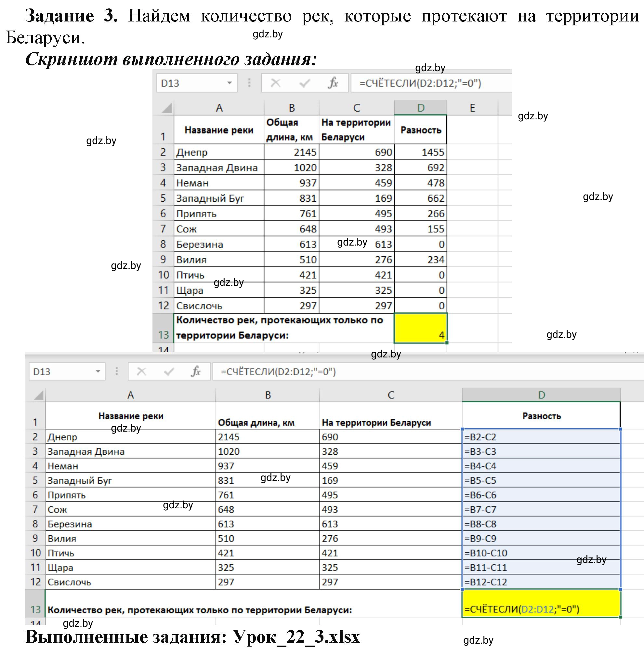The height and width of the screenshot is (656, 644).
Task: Open the upper Name Box dropdown arrow
Action: (x=229, y=83)
